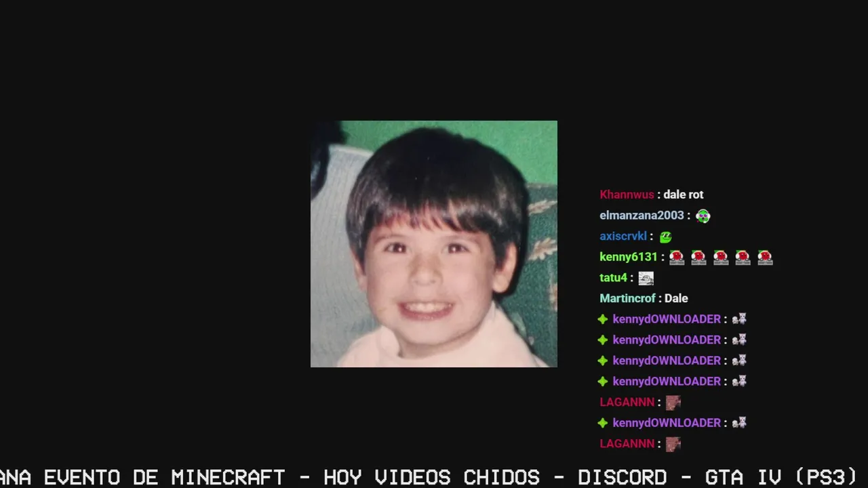Open Khannwus's profile from the chat username
The image size is (868, 488).
[627, 195]
